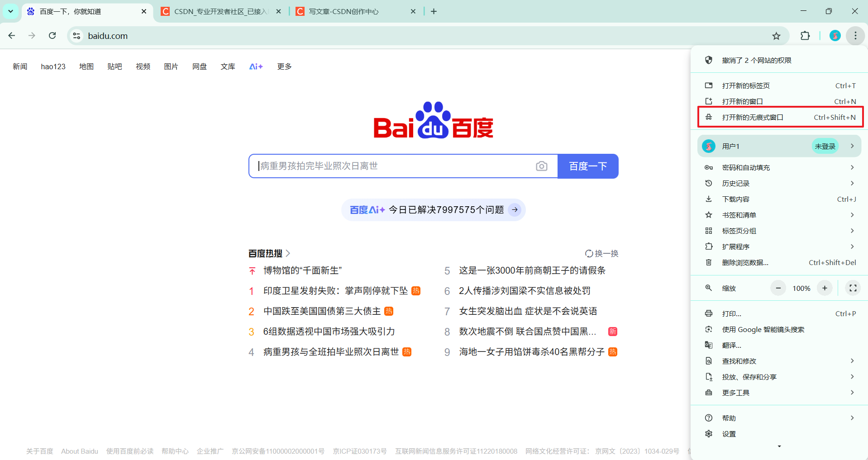Click the 换一换 refresh hot search
Screen dimensions: 868x460
(x=601, y=253)
